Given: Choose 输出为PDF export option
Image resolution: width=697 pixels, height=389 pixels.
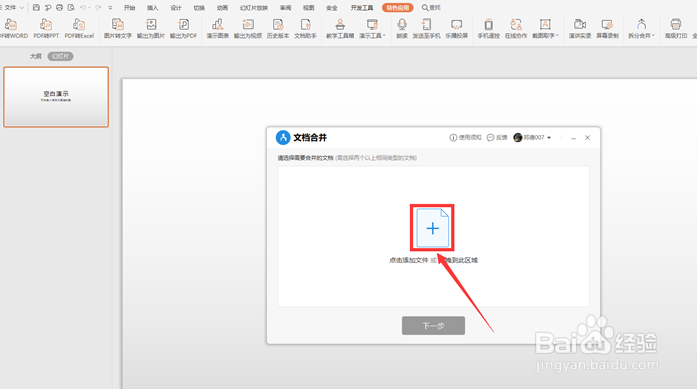Looking at the screenshot, I should click(183, 28).
